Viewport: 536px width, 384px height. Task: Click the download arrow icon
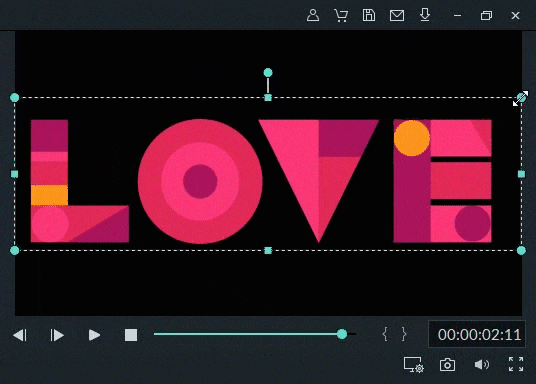[425, 15]
